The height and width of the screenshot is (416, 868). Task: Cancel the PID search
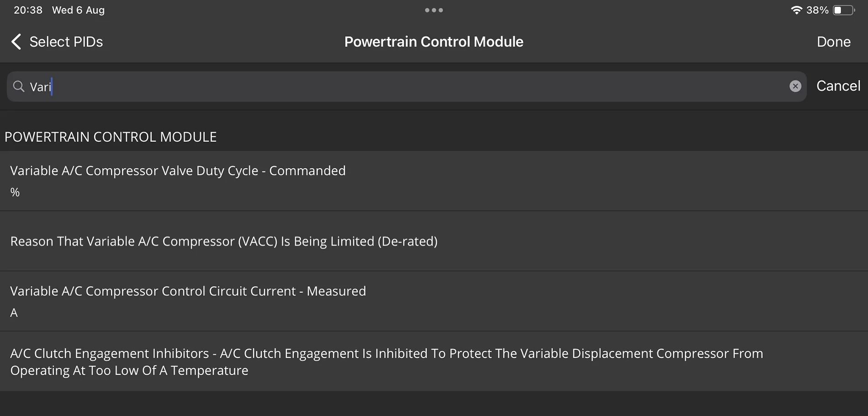838,86
